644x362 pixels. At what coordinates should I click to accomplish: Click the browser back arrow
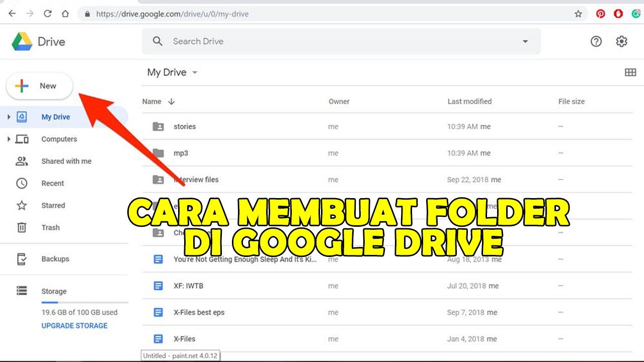12,14
